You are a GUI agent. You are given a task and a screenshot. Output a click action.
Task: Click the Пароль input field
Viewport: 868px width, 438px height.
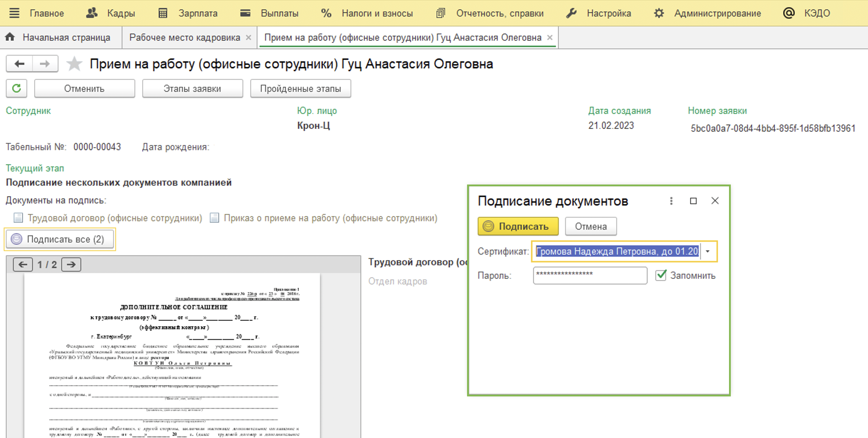(x=590, y=276)
